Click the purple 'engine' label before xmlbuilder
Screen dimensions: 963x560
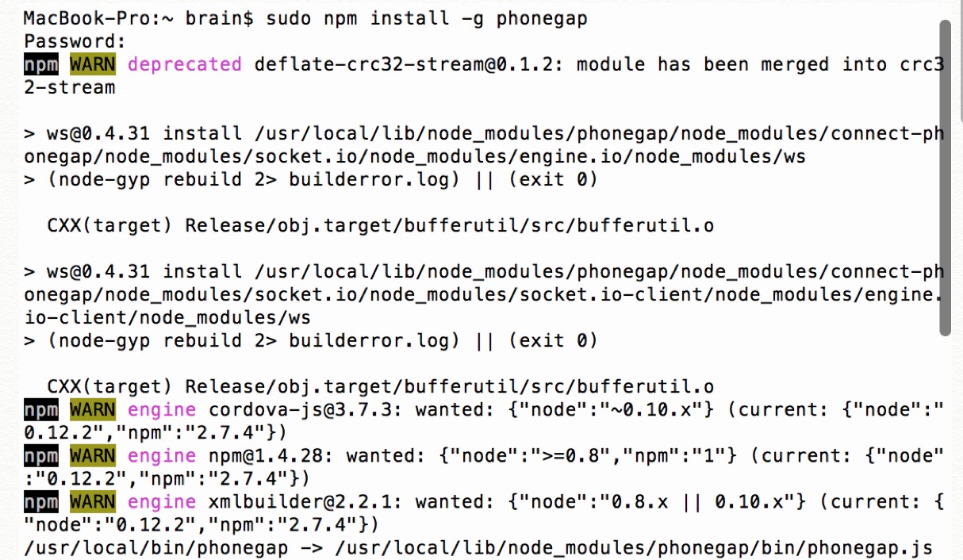[x=162, y=502]
